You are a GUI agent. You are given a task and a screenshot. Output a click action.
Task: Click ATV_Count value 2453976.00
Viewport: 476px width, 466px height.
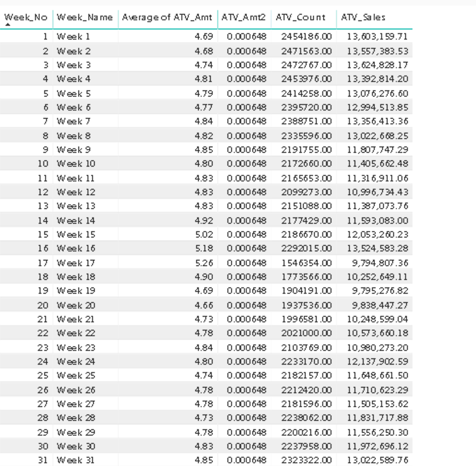pyautogui.click(x=306, y=79)
